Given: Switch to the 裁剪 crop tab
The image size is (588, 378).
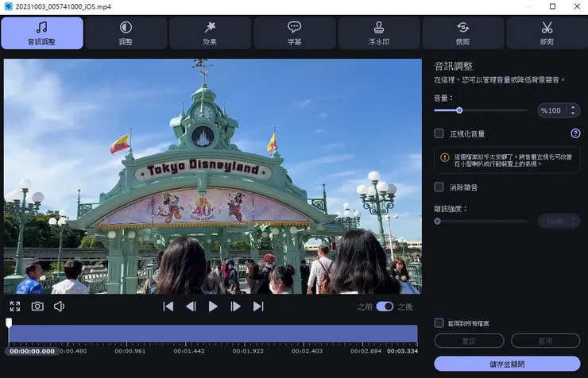Looking at the screenshot, I should pyautogui.click(x=462, y=33).
